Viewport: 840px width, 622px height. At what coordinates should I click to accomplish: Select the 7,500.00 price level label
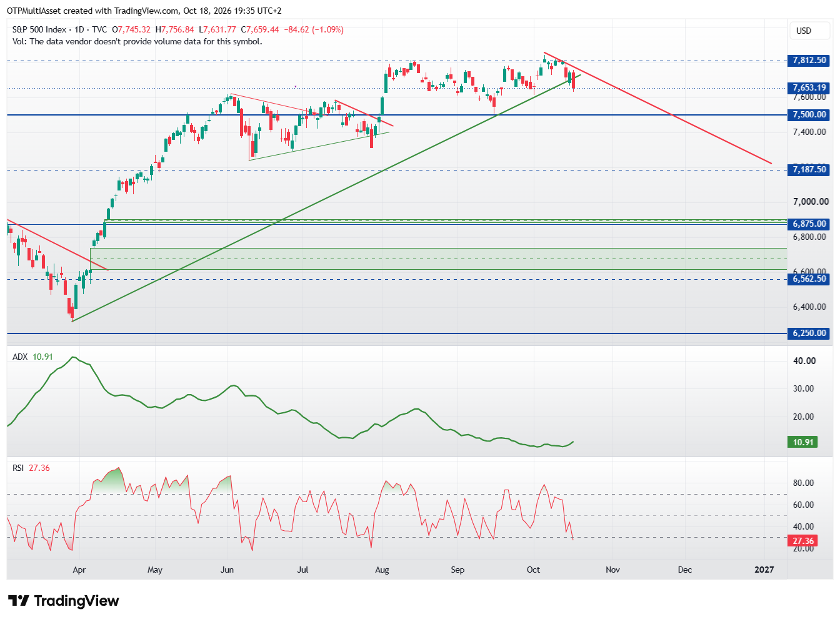coord(809,115)
